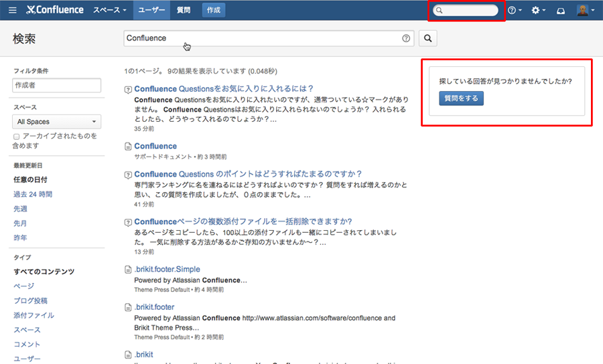Open Confluenceページの複数添付ファイル result link

(x=243, y=221)
